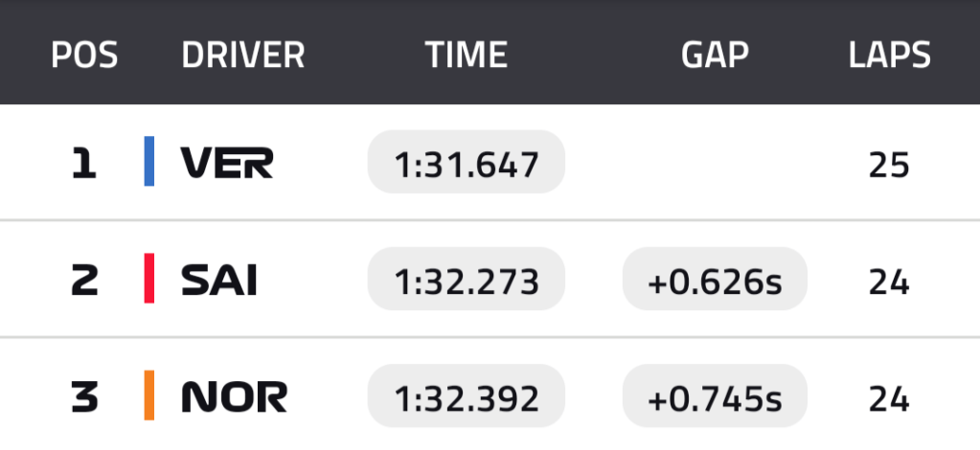
Task: Click the GAP column header
Action: coord(714,56)
